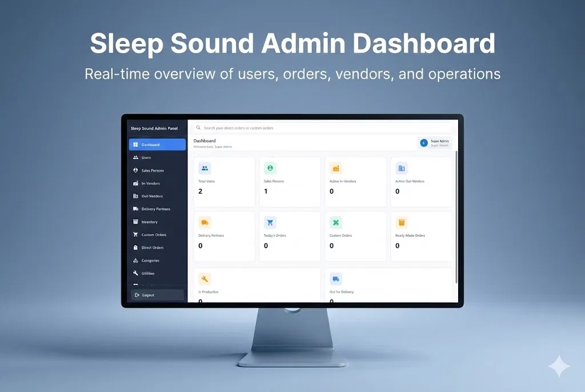585x392 pixels.
Task: Click the Direct Orders bag icon in sidebar
Action: pyautogui.click(x=135, y=248)
